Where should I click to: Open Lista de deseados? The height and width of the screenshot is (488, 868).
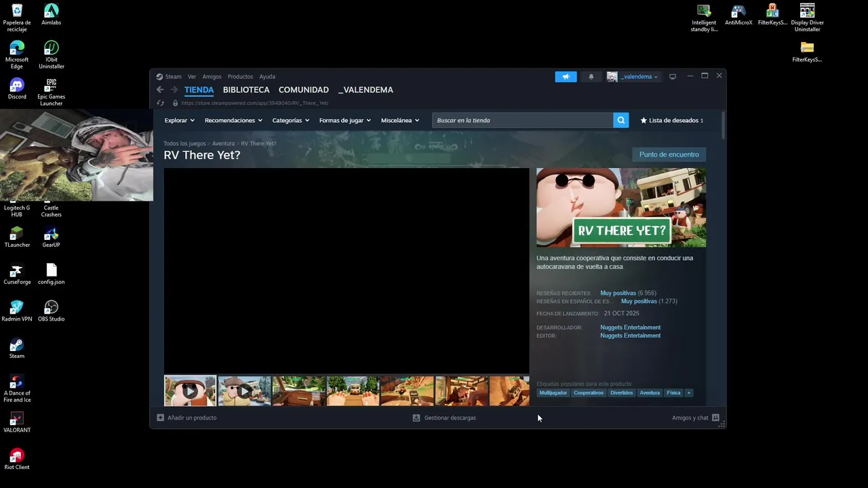(672, 120)
